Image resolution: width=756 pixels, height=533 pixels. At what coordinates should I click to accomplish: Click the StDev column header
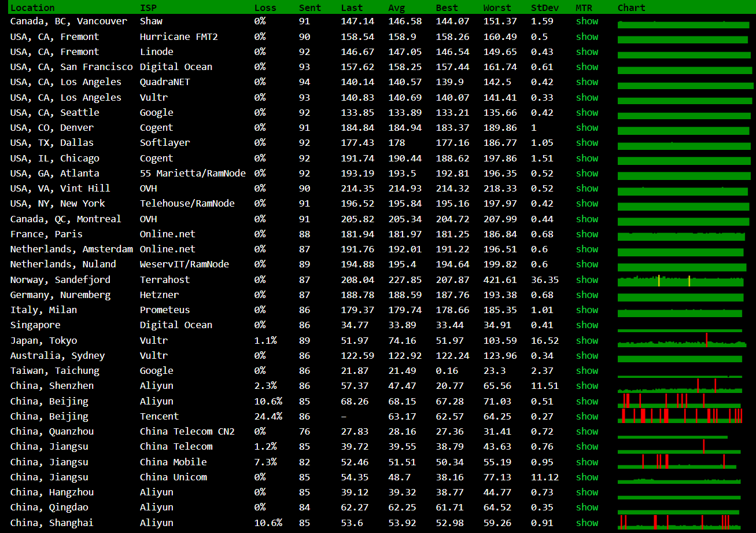tap(545, 8)
